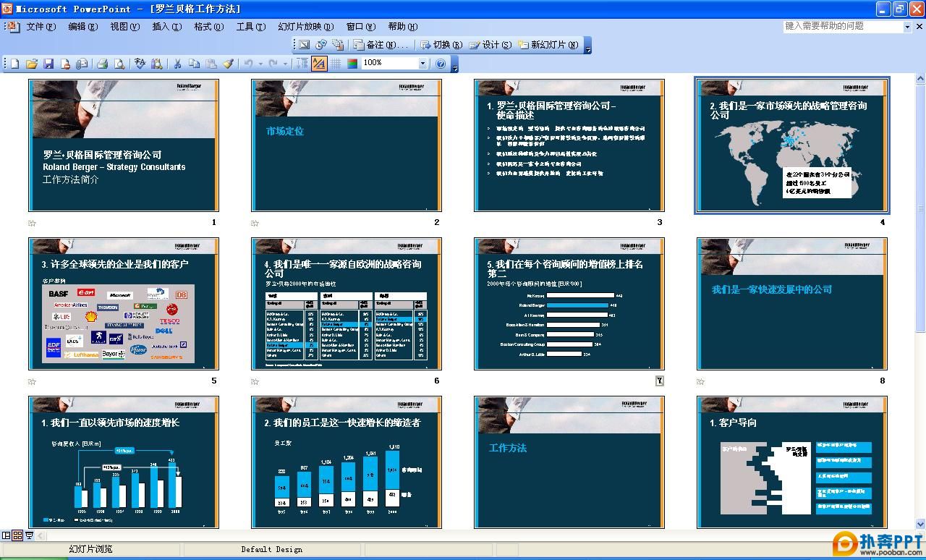The height and width of the screenshot is (560, 926).
Task: Select slide 5 thumbnail with client logos
Action: pos(124,304)
